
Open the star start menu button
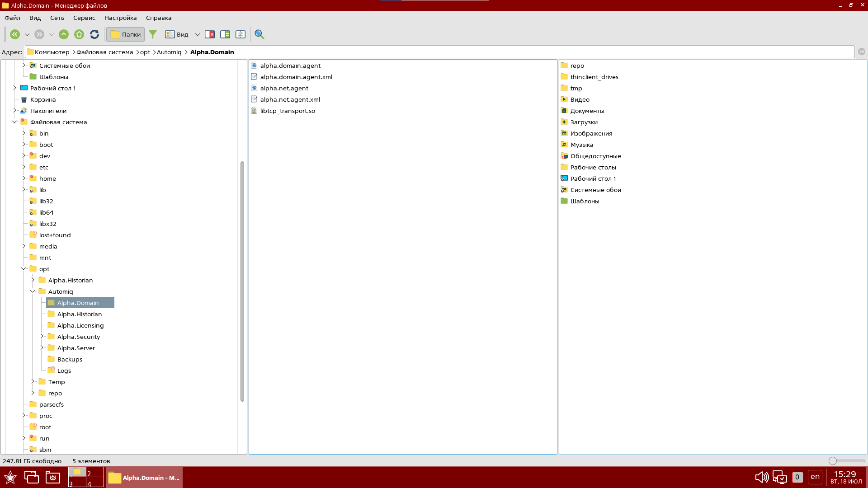pos(10,477)
